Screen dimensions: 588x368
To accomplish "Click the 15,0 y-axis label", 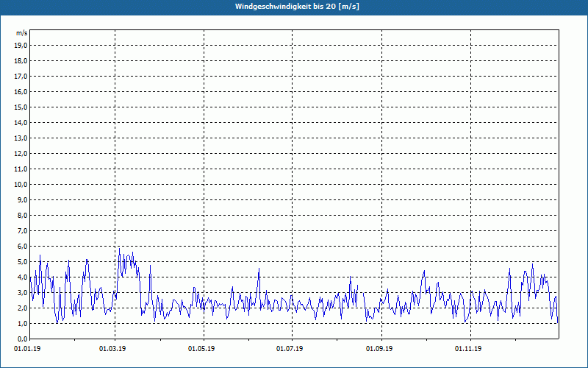I will tap(21, 107).
